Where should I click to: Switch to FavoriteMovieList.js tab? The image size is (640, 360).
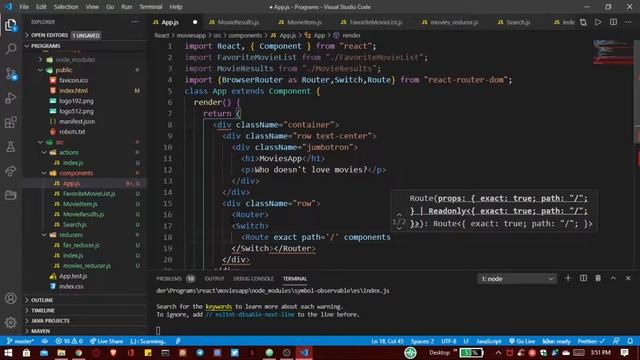[376, 22]
